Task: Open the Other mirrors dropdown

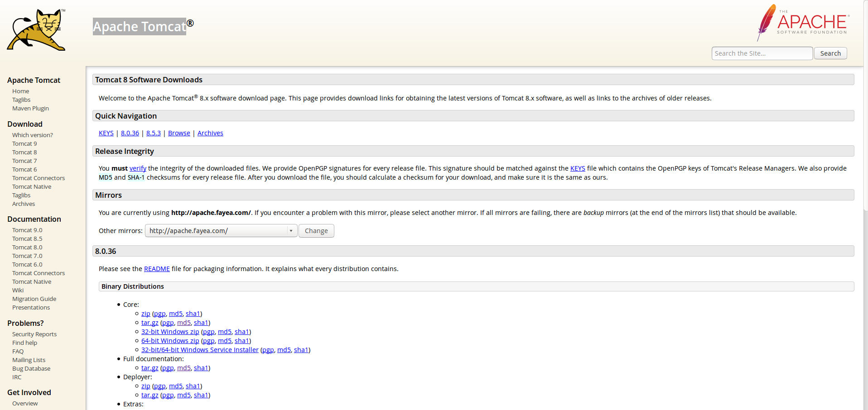Action: click(221, 231)
